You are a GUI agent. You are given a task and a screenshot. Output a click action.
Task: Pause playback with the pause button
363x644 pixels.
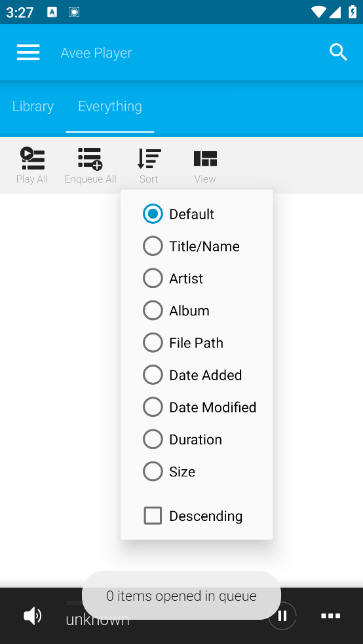pos(282,616)
